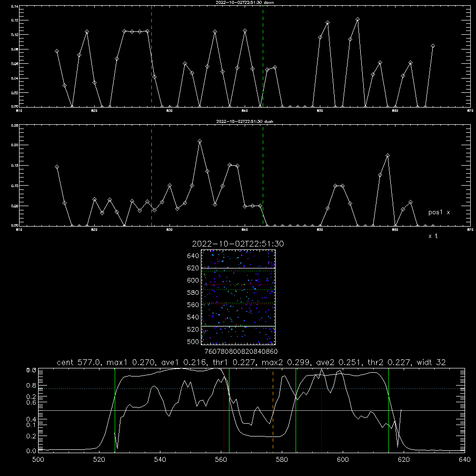The width and height of the screenshot is (476, 476).
Task: Select green vertical line near 563 in bottom plot
Action: (229, 410)
